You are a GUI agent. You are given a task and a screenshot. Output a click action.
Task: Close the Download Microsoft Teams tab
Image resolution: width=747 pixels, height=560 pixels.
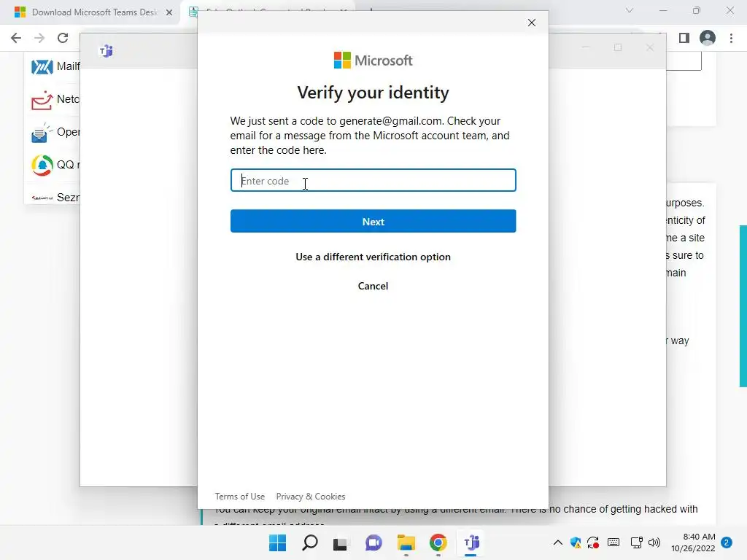click(x=169, y=12)
